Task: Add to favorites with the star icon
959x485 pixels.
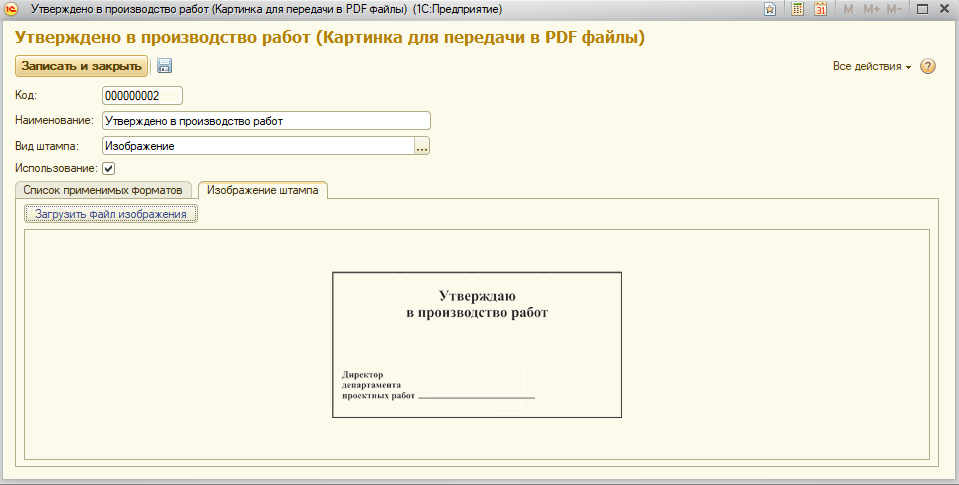Action: (770, 9)
